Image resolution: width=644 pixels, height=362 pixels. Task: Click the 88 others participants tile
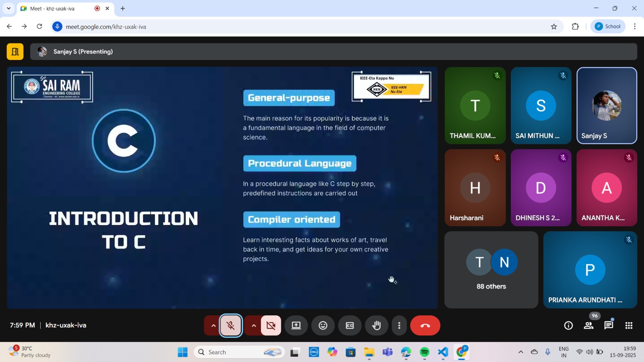(491, 270)
